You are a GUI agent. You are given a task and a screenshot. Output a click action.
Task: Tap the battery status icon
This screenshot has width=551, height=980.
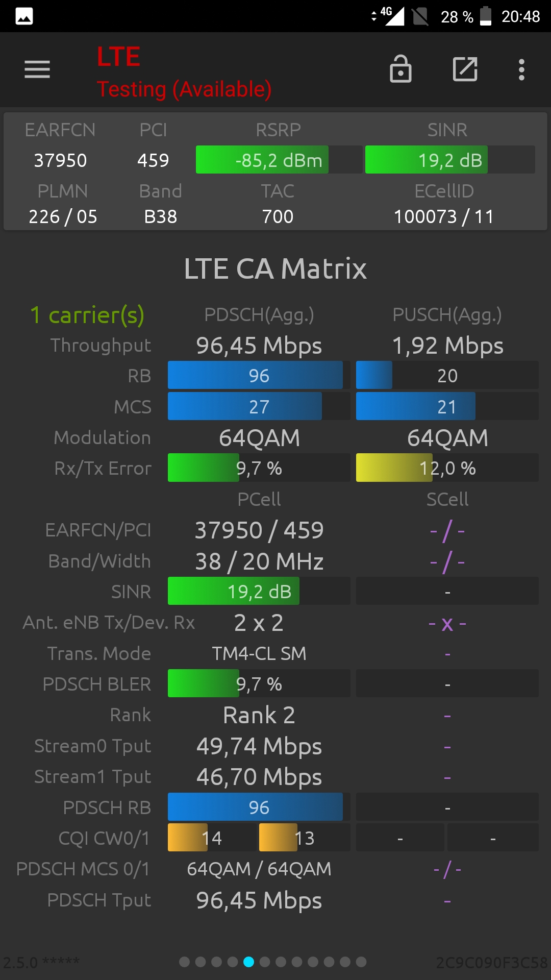tap(486, 16)
